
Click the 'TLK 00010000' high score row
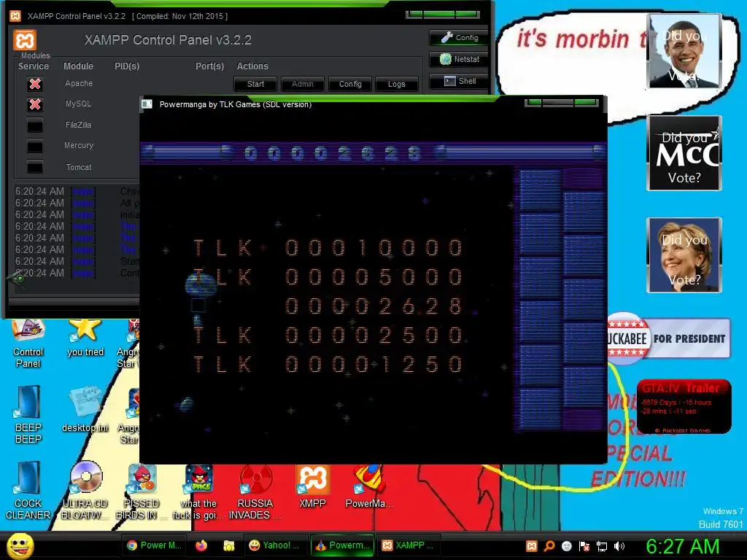point(328,248)
